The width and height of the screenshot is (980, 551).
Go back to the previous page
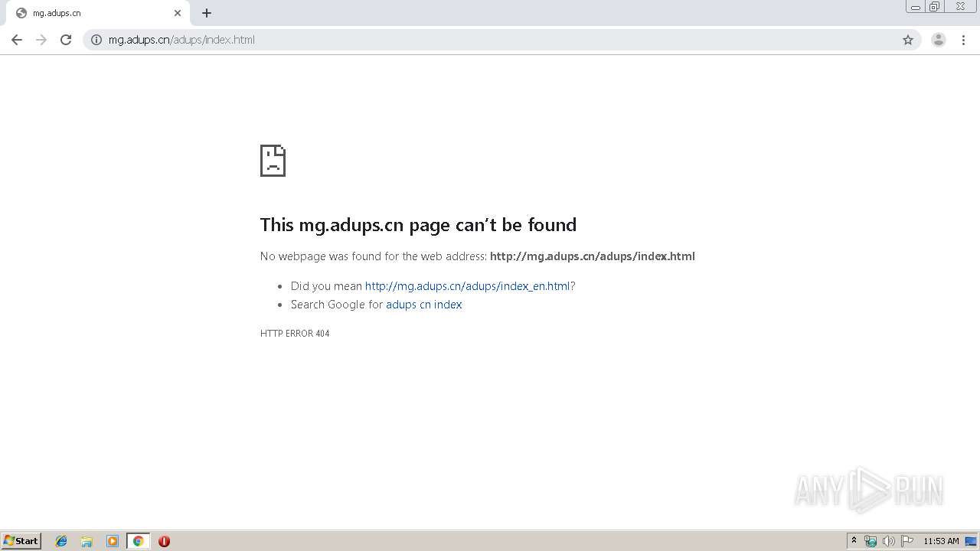click(17, 40)
